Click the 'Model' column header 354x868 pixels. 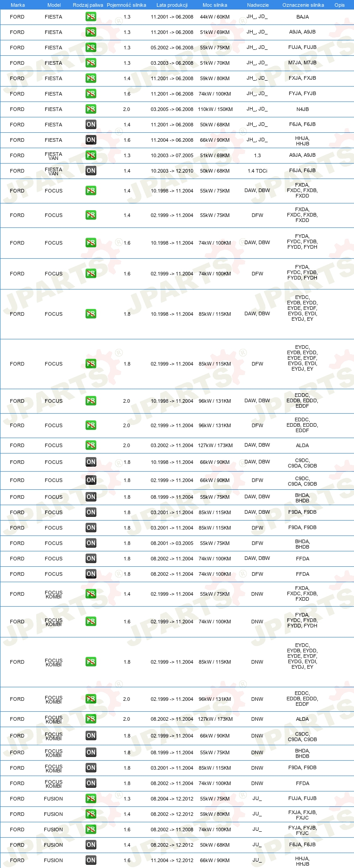click(x=54, y=5)
